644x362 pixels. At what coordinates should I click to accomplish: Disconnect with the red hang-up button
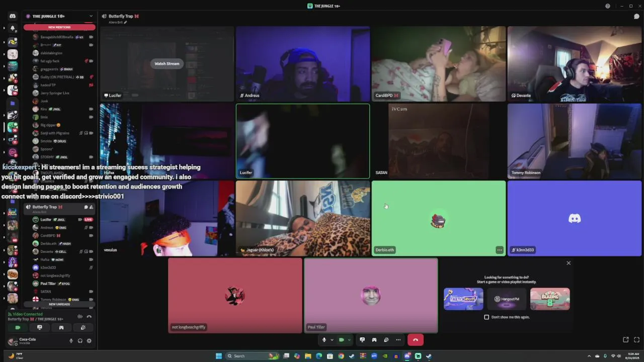(x=415, y=340)
